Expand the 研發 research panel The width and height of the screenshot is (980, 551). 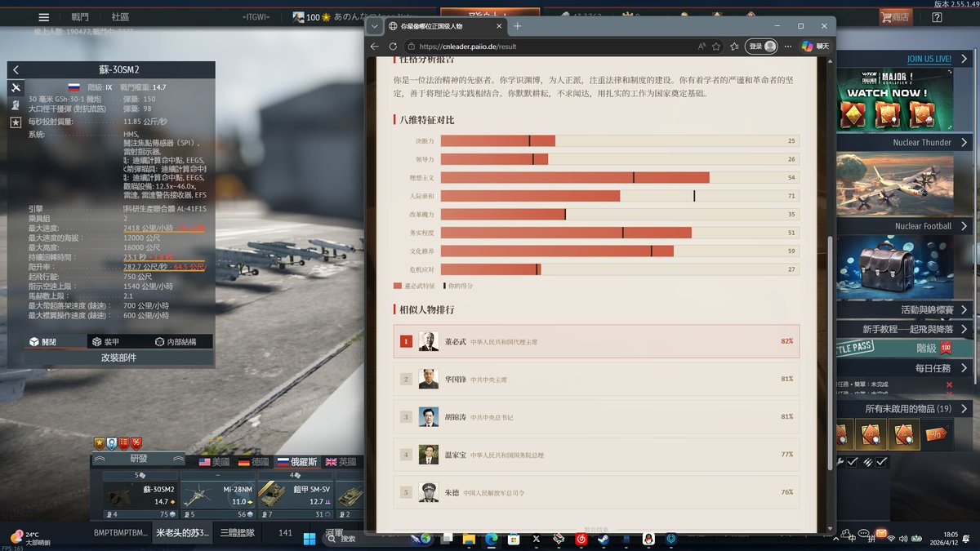tap(139, 459)
